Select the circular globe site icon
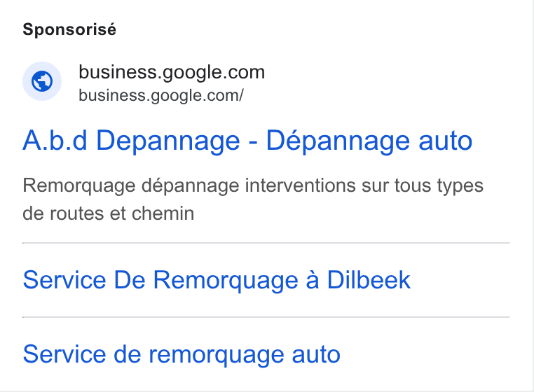The height and width of the screenshot is (392, 534). coord(42,81)
